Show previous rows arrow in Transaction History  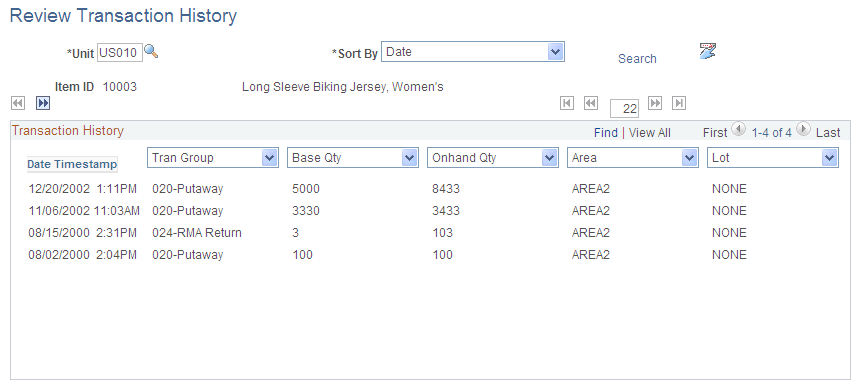pos(739,129)
